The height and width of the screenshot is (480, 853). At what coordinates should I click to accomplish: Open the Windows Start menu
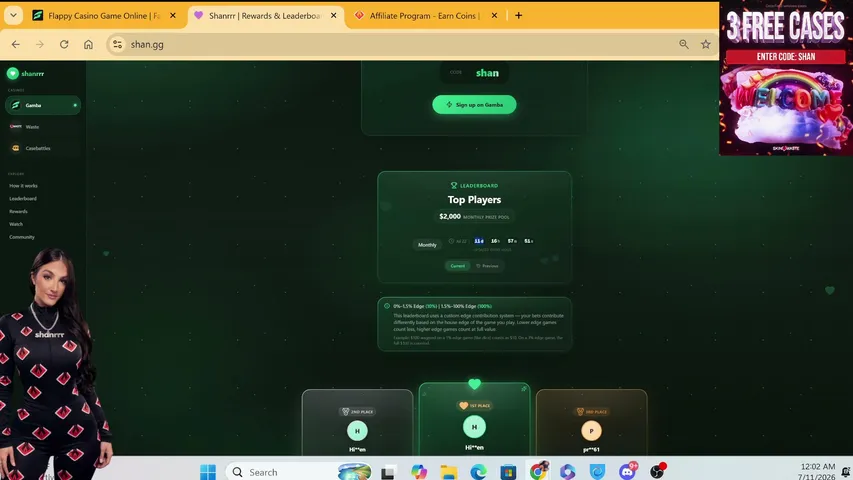point(208,472)
